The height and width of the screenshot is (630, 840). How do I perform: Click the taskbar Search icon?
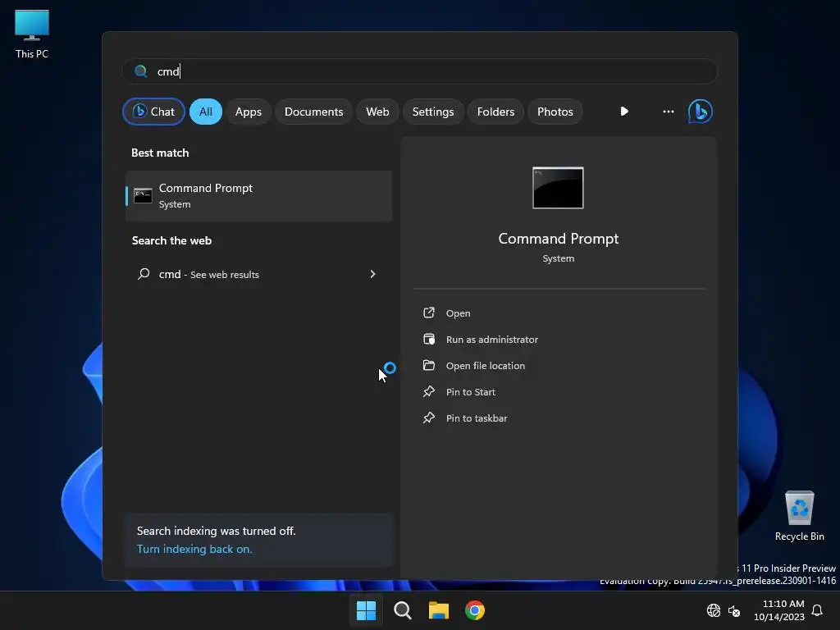coord(402,610)
